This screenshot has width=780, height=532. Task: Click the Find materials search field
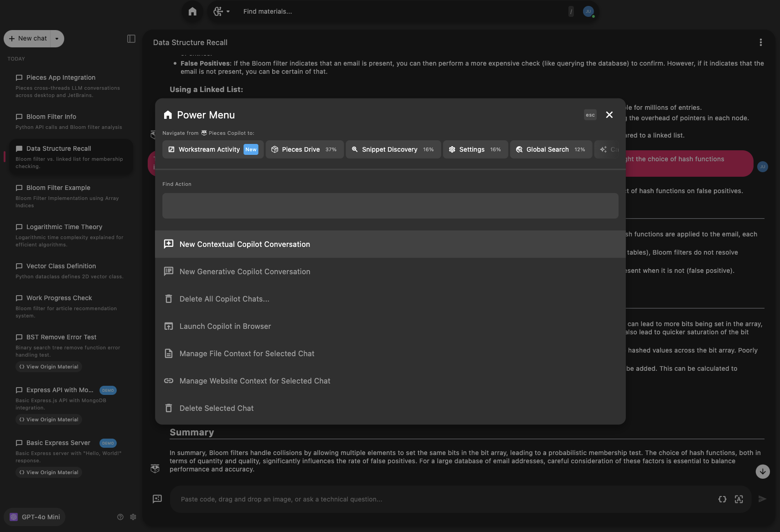(401, 11)
